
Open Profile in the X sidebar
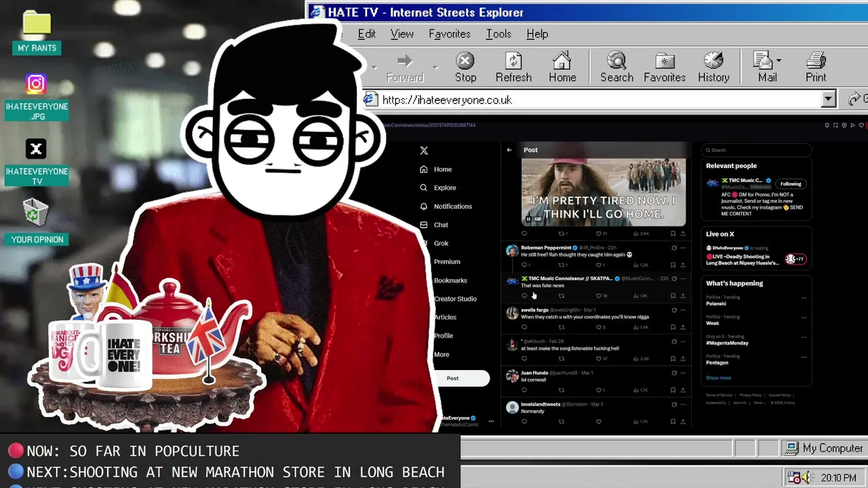pos(443,335)
